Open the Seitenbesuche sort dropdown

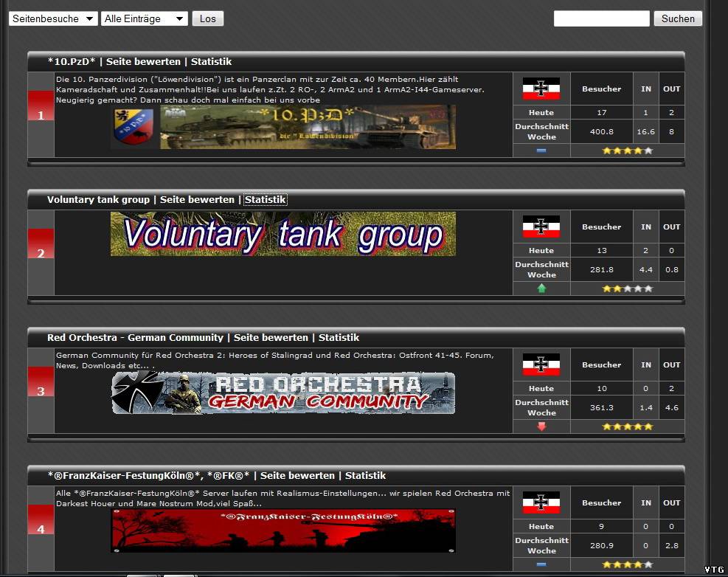pos(53,18)
